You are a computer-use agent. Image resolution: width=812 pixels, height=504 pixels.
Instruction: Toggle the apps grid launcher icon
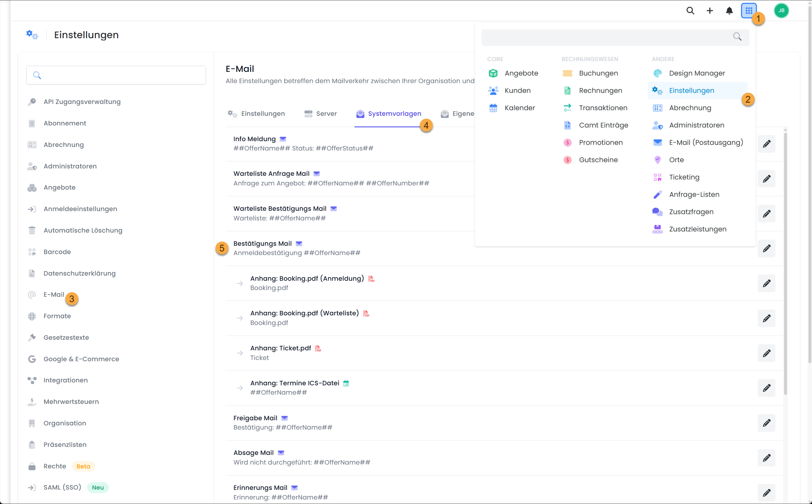pyautogui.click(x=748, y=11)
